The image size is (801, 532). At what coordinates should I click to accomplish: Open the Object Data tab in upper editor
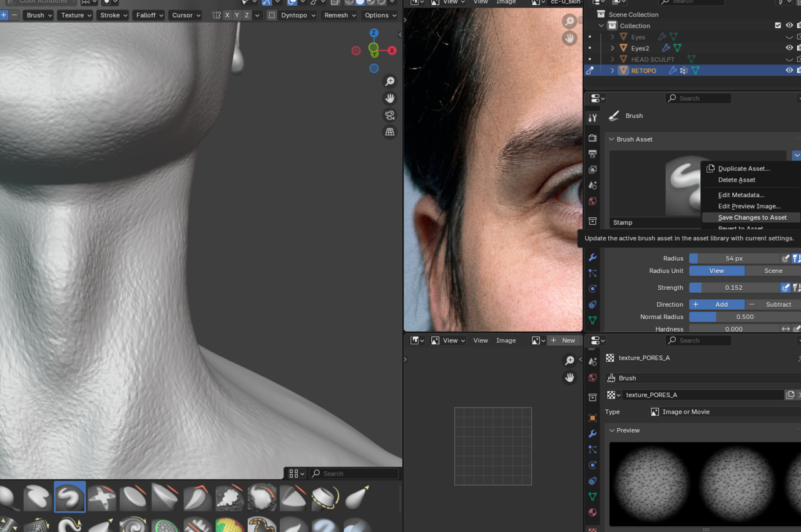tap(593, 320)
